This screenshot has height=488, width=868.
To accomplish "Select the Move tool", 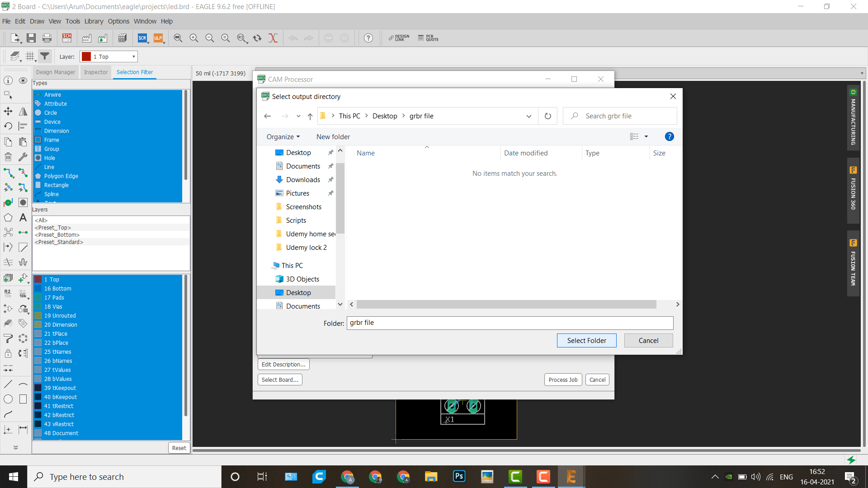I will [8, 111].
